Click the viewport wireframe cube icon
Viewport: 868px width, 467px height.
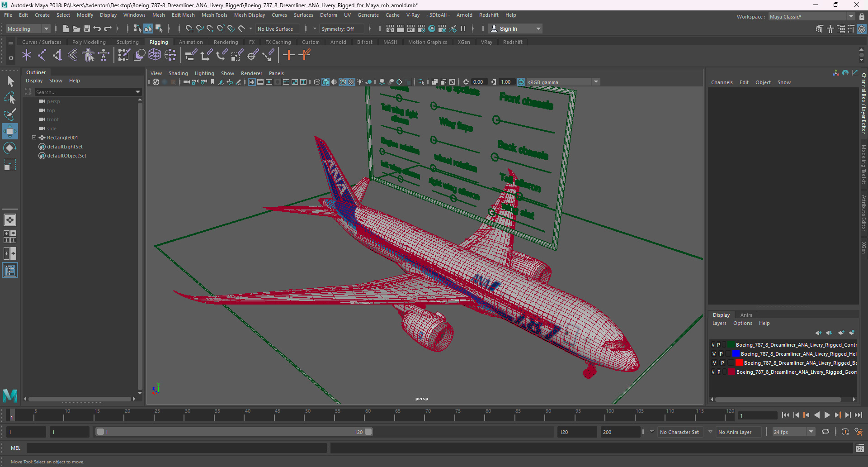click(317, 82)
